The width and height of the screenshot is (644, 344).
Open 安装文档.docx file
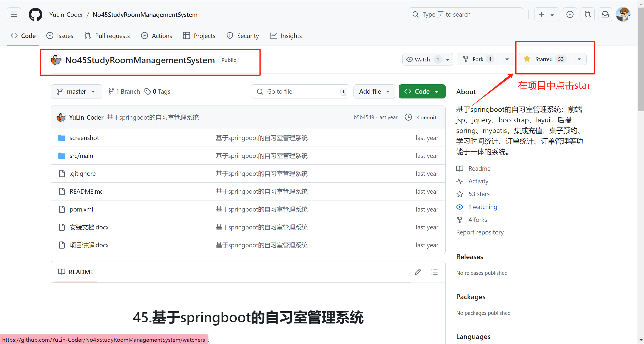pyautogui.click(x=89, y=227)
